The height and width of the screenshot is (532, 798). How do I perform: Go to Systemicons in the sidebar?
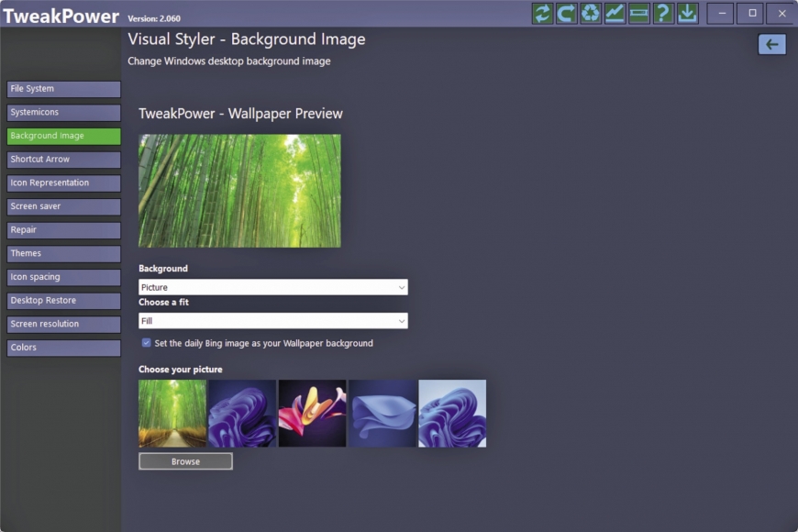(x=63, y=113)
